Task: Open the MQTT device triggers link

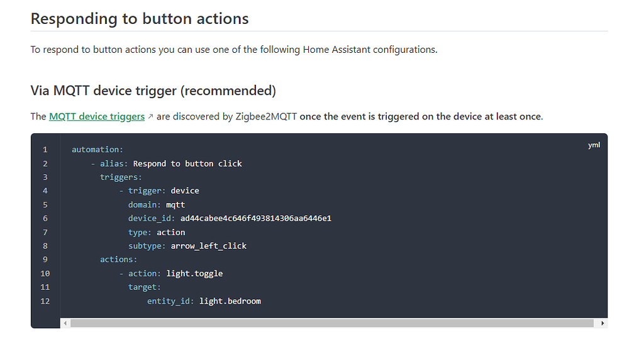Action: point(96,116)
